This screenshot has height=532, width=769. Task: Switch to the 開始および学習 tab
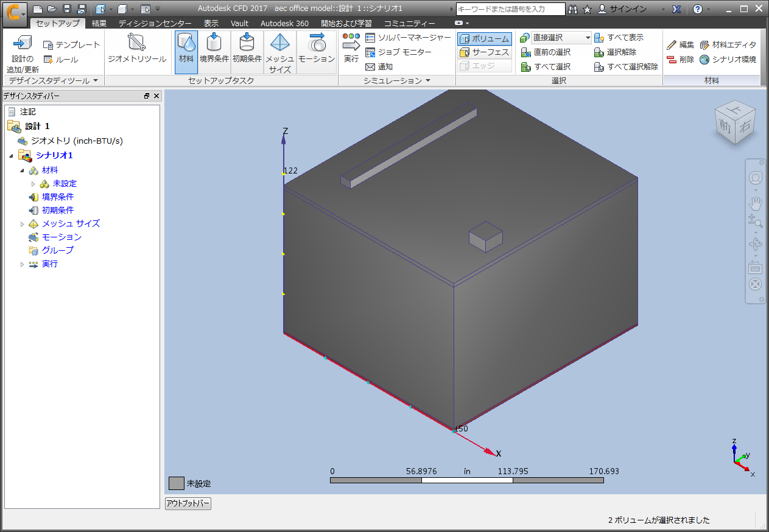point(346,23)
